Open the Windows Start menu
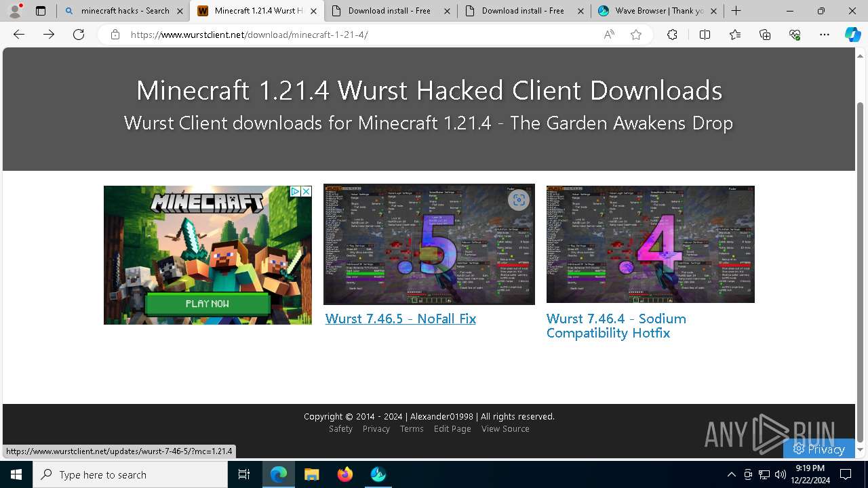Viewport: 868px width, 488px height. click(16, 474)
